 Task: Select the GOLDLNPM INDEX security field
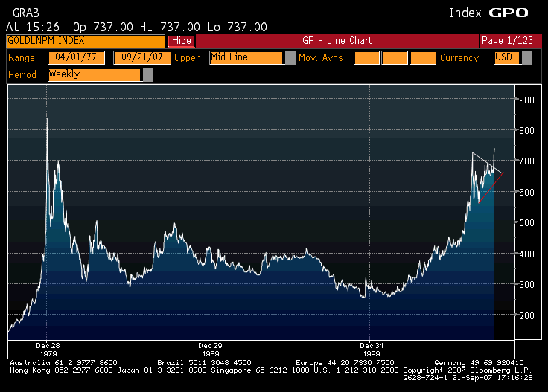85,41
